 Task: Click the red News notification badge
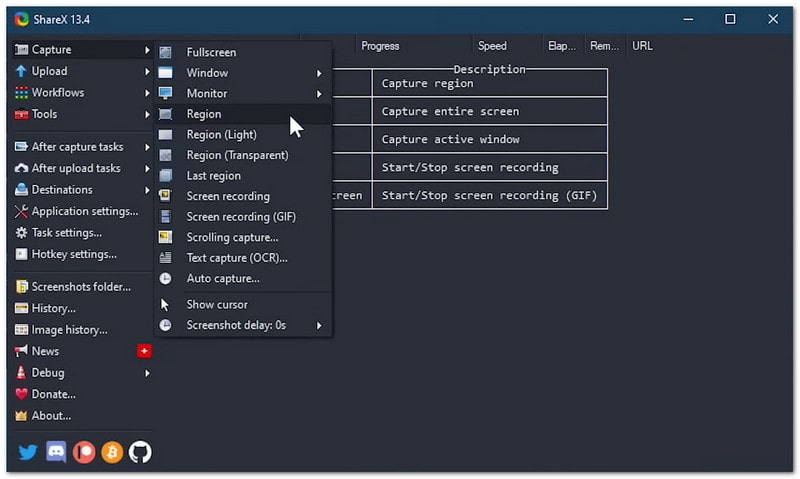144,351
